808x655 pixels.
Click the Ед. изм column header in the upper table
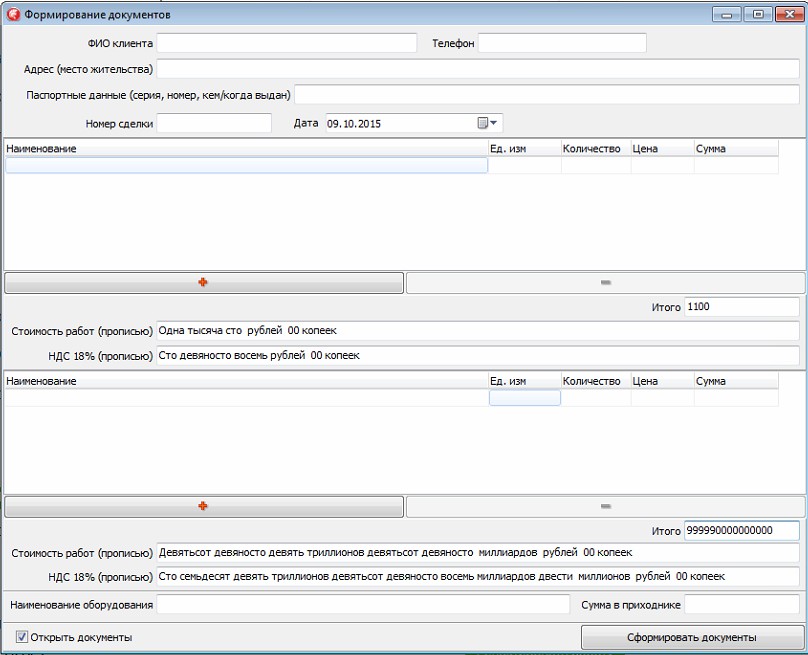525,149
